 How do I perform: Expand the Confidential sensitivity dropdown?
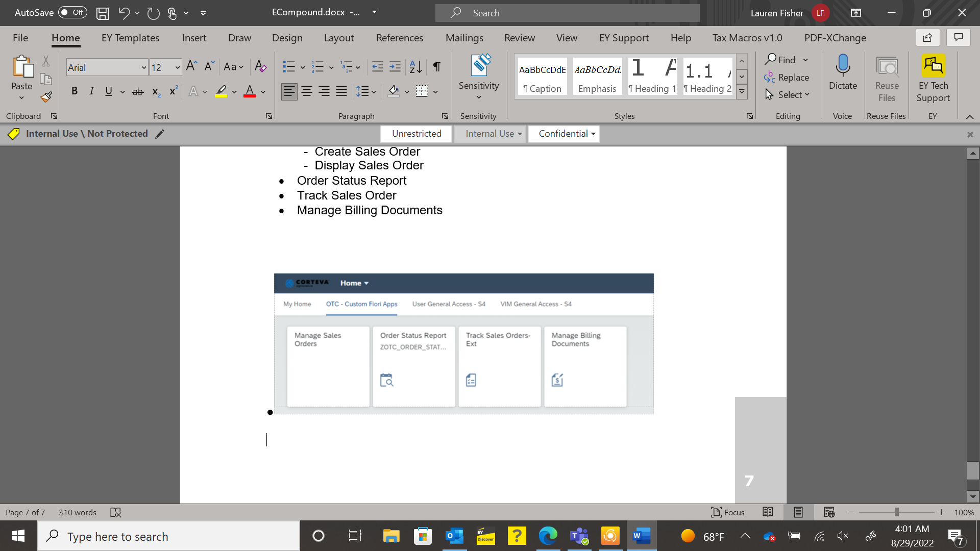[593, 134]
